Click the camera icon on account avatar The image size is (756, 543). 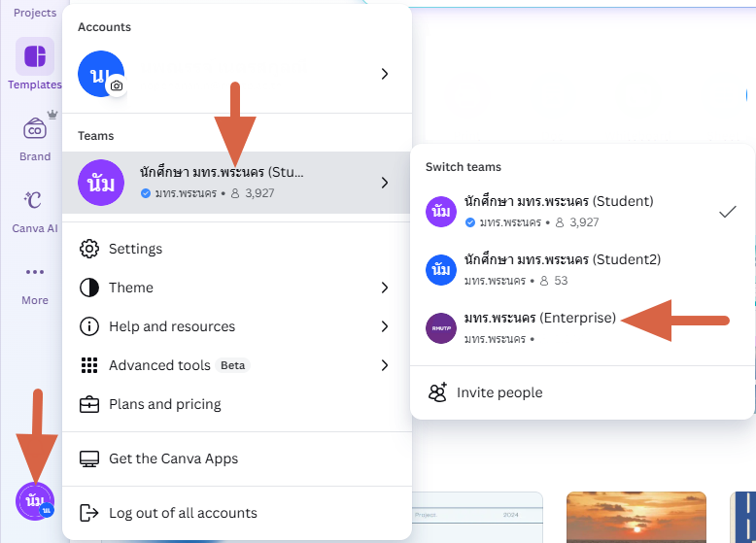pyautogui.click(x=117, y=85)
